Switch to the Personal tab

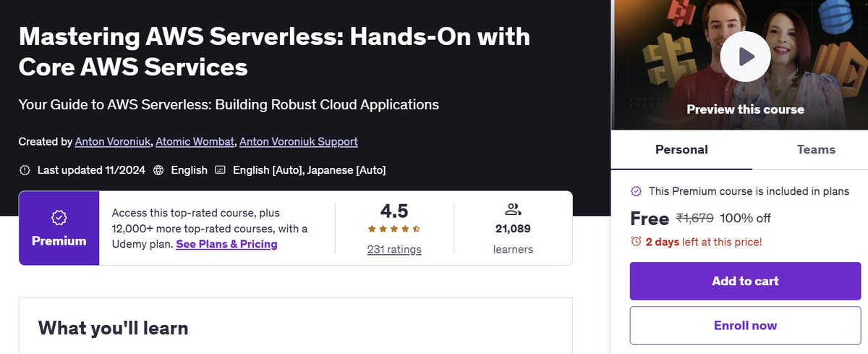[681, 150]
